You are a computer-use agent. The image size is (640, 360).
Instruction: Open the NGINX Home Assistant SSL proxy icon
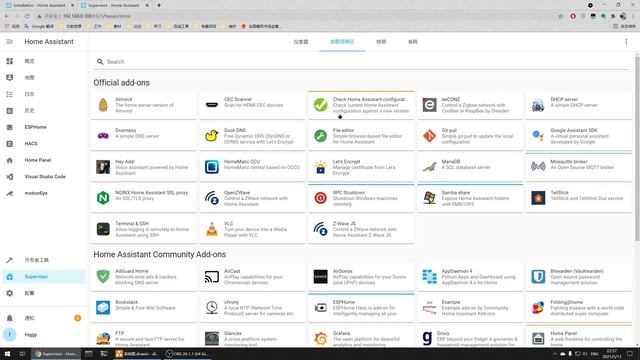tap(103, 198)
